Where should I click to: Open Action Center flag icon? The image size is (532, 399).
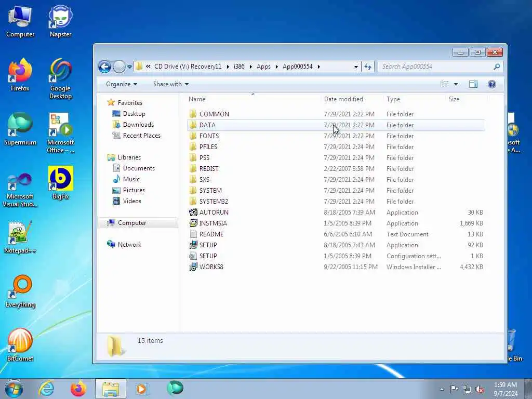pyautogui.click(x=454, y=389)
